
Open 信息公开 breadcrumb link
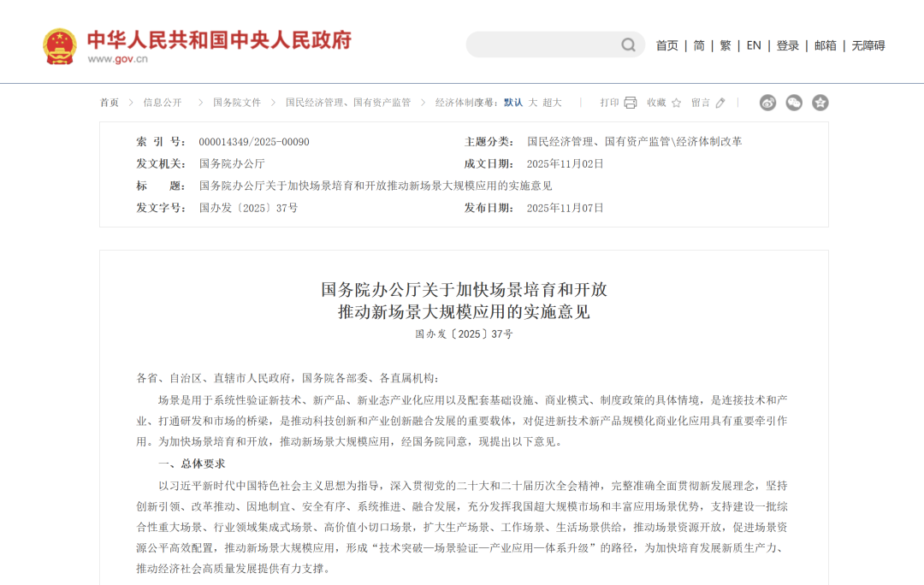click(163, 103)
